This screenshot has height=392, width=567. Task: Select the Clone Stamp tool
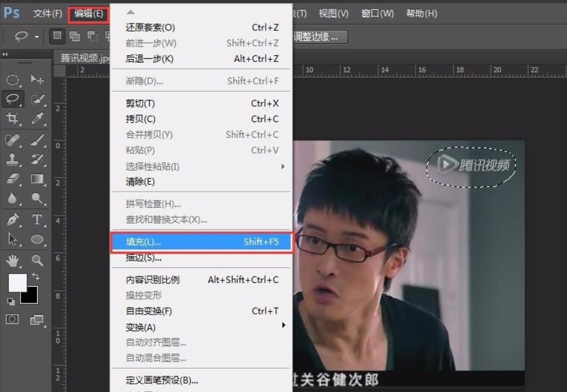point(12,159)
